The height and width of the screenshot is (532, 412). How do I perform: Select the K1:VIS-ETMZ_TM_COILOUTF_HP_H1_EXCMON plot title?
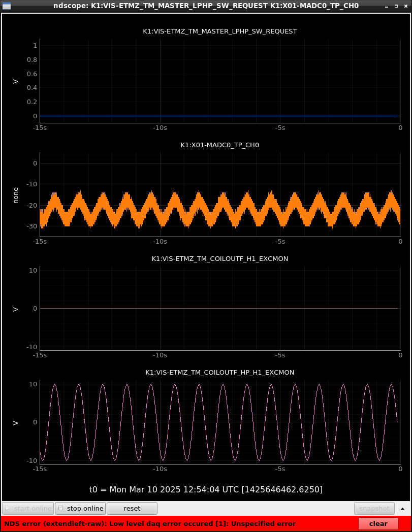(x=220, y=372)
